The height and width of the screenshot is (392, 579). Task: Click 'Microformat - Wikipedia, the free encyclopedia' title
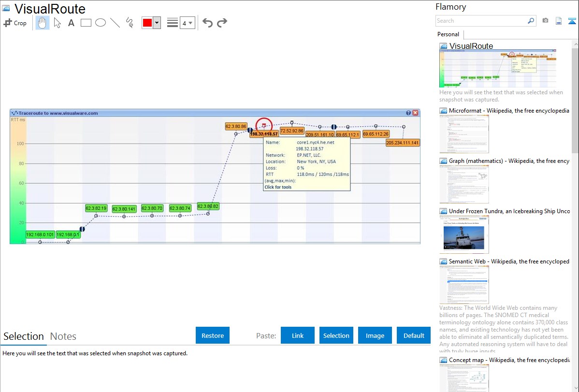(x=509, y=111)
